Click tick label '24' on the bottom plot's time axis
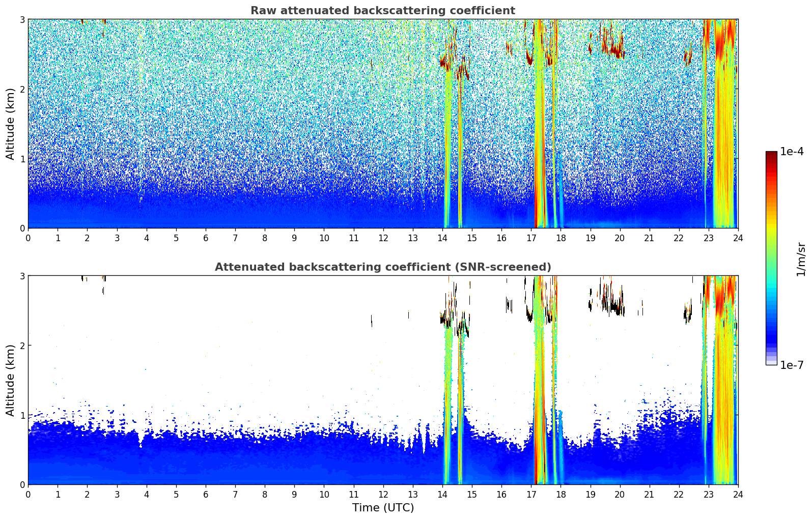The height and width of the screenshot is (519, 812). pyautogui.click(x=738, y=494)
